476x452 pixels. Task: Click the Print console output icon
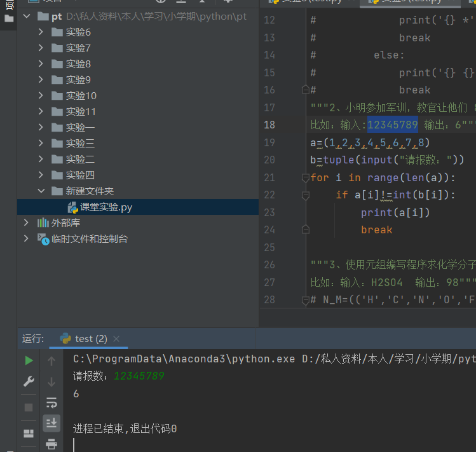(x=51, y=444)
